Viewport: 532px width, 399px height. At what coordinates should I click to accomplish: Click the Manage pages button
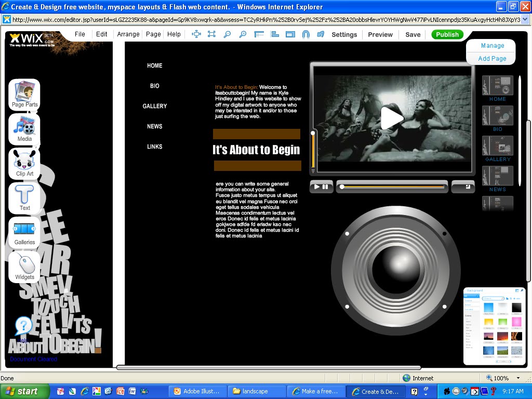[493, 46]
